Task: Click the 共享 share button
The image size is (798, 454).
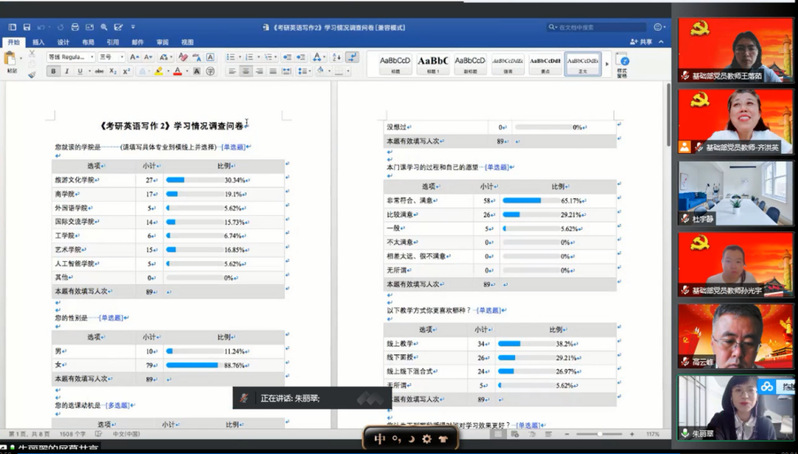Action: click(x=645, y=42)
